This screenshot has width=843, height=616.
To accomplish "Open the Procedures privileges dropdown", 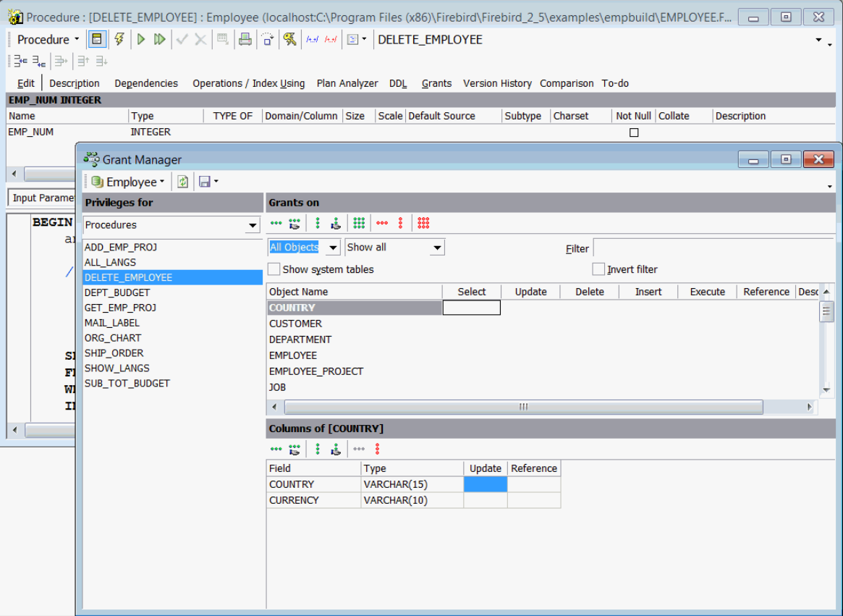I will 253,226.
